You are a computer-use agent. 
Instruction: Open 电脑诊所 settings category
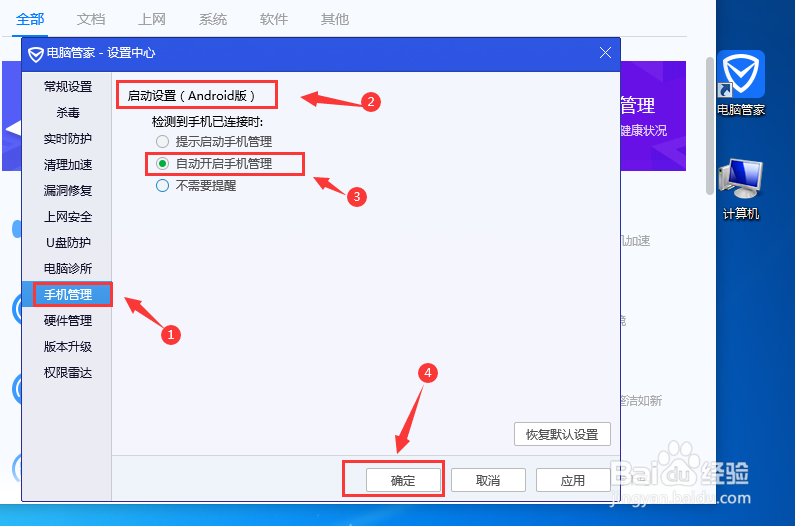coord(67,268)
